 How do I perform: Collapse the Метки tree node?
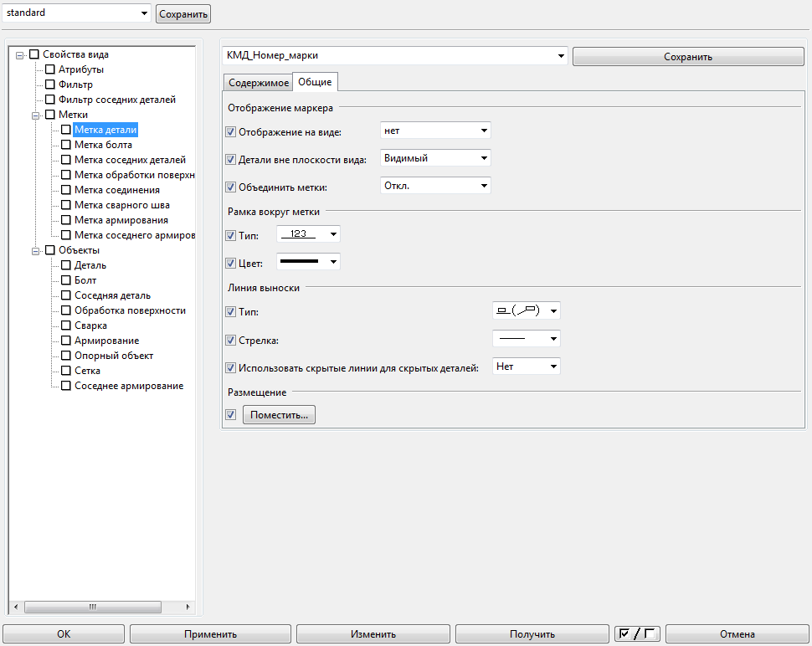pyautogui.click(x=36, y=115)
